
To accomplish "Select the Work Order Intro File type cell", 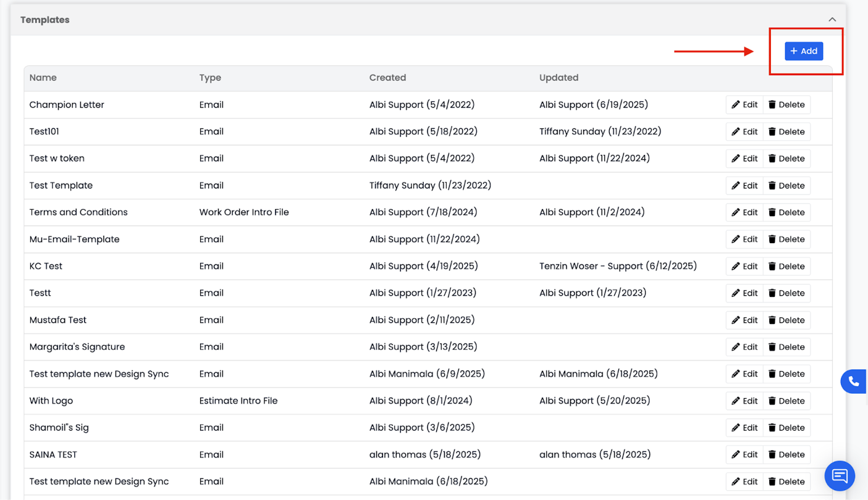I will (244, 212).
